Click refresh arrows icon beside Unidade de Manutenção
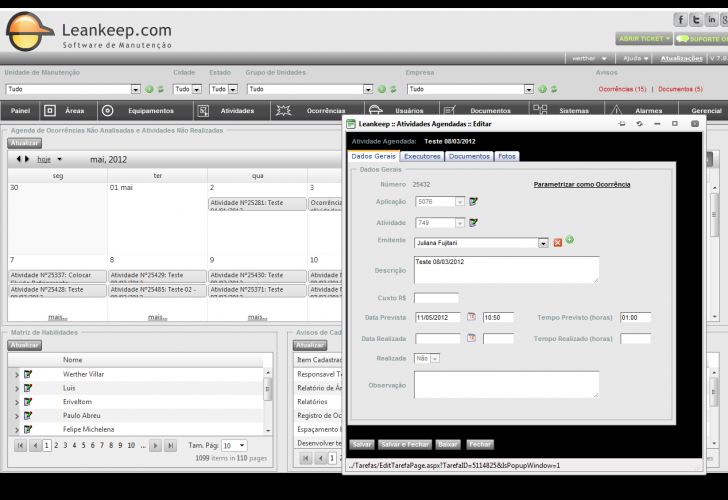 (161, 89)
